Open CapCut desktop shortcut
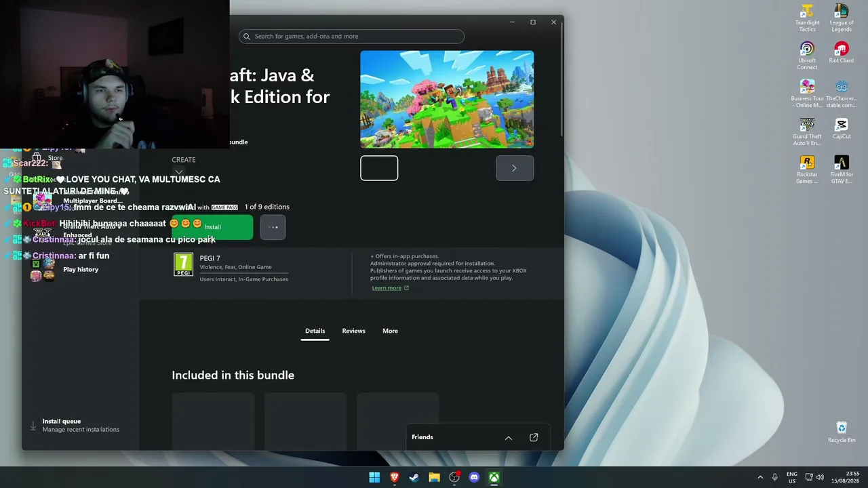 pyautogui.click(x=842, y=129)
